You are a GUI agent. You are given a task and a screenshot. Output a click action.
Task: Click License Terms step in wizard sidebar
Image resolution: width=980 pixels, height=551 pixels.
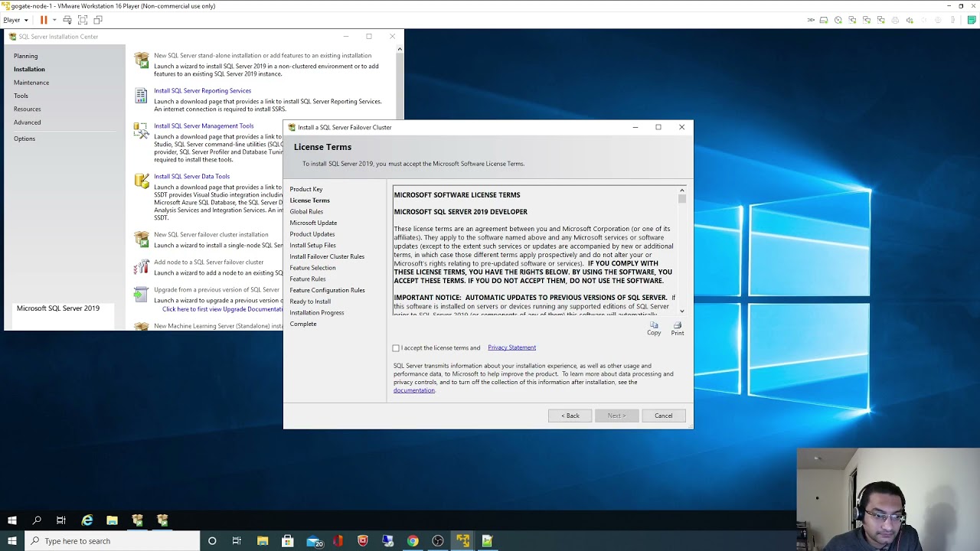(x=310, y=201)
